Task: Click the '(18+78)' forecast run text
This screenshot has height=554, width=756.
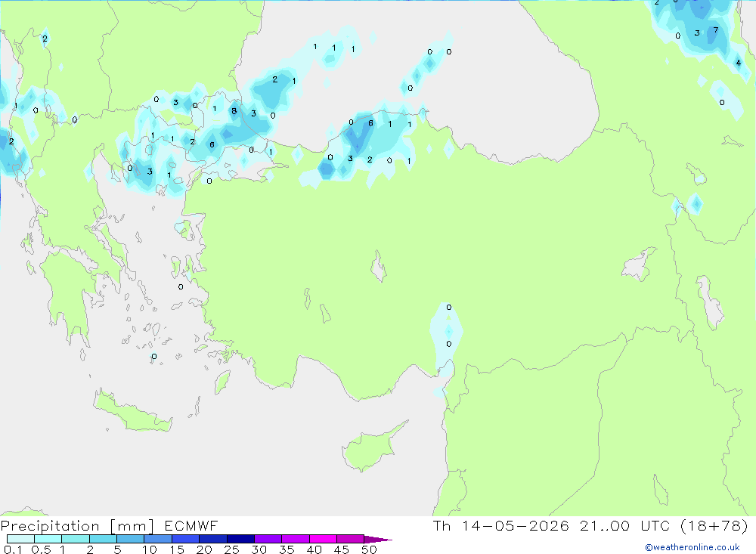Action: click(x=714, y=525)
